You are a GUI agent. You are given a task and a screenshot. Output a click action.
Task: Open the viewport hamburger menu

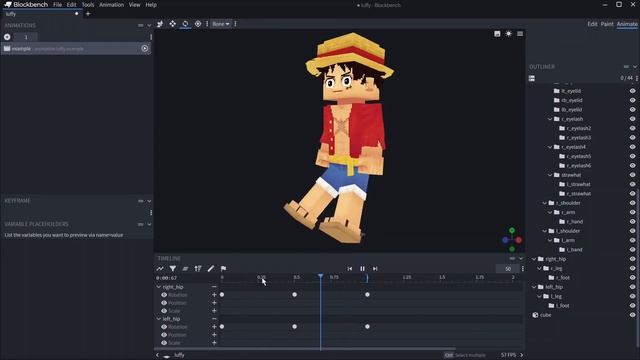(x=520, y=34)
